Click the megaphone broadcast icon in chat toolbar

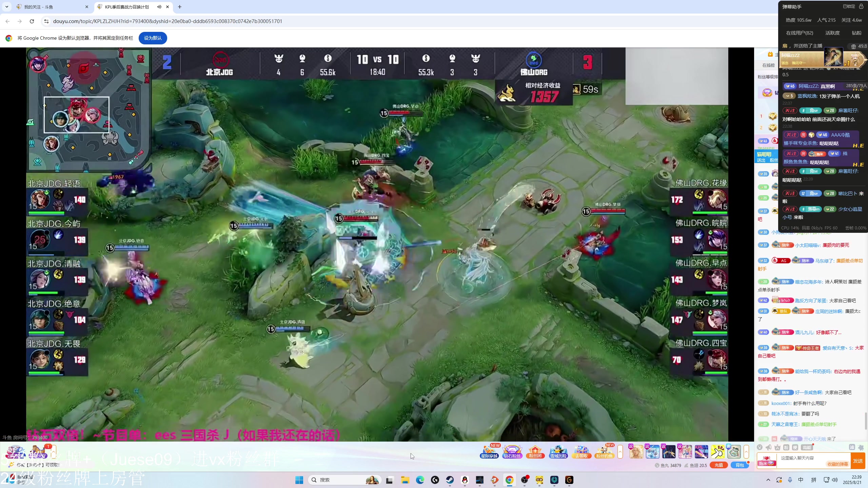[769, 447]
